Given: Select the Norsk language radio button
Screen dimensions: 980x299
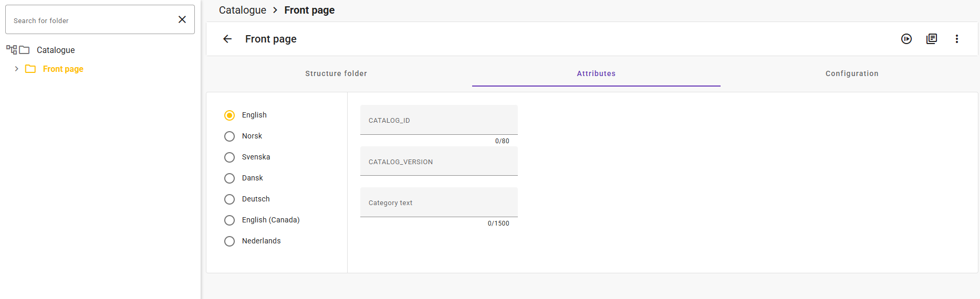Looking at the screenshot, I should 230,136.
